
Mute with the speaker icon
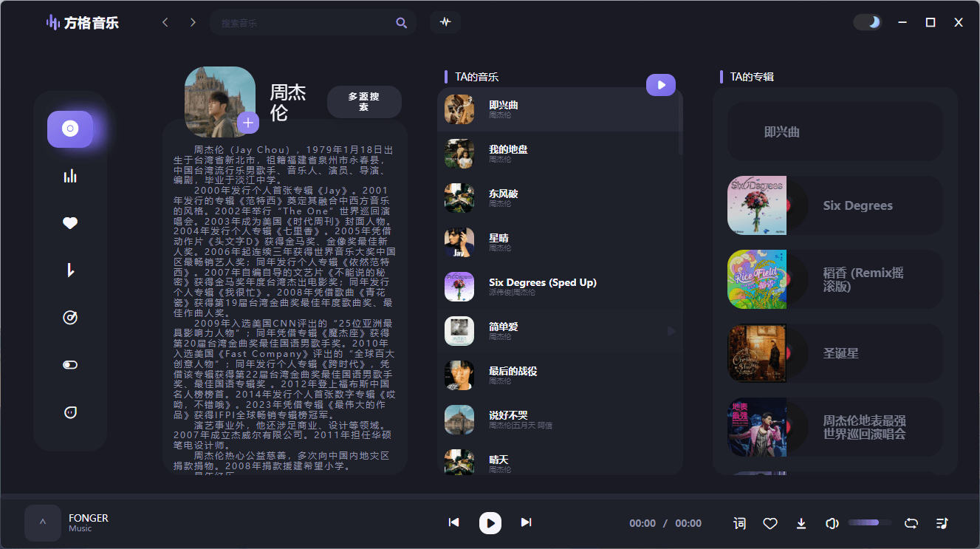point(832,523)
